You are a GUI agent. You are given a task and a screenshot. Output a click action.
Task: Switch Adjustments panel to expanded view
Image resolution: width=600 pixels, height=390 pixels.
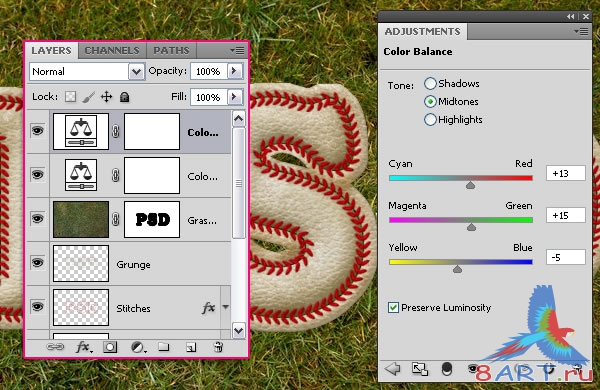point(419,369)
